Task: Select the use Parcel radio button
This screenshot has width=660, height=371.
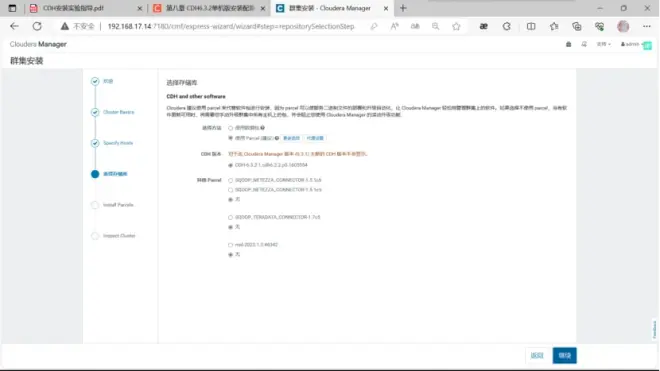Action: (x=230, y=138)
